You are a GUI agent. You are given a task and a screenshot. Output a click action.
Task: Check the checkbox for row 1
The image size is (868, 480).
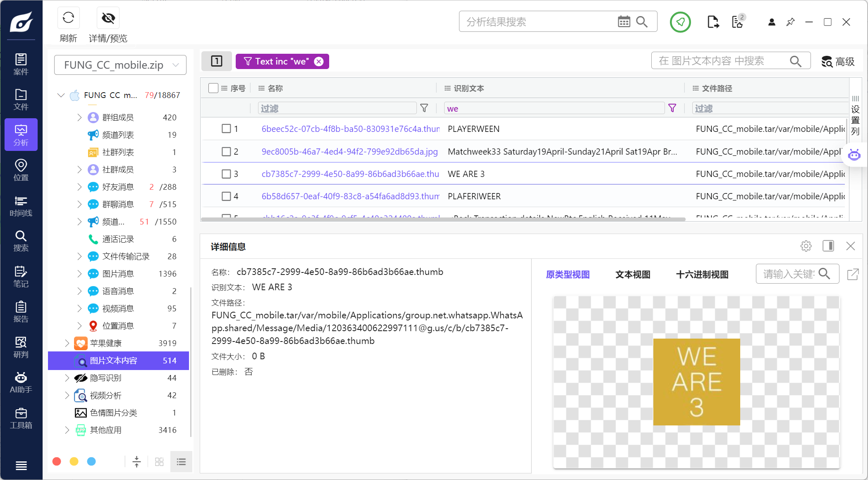coord(226,129)
